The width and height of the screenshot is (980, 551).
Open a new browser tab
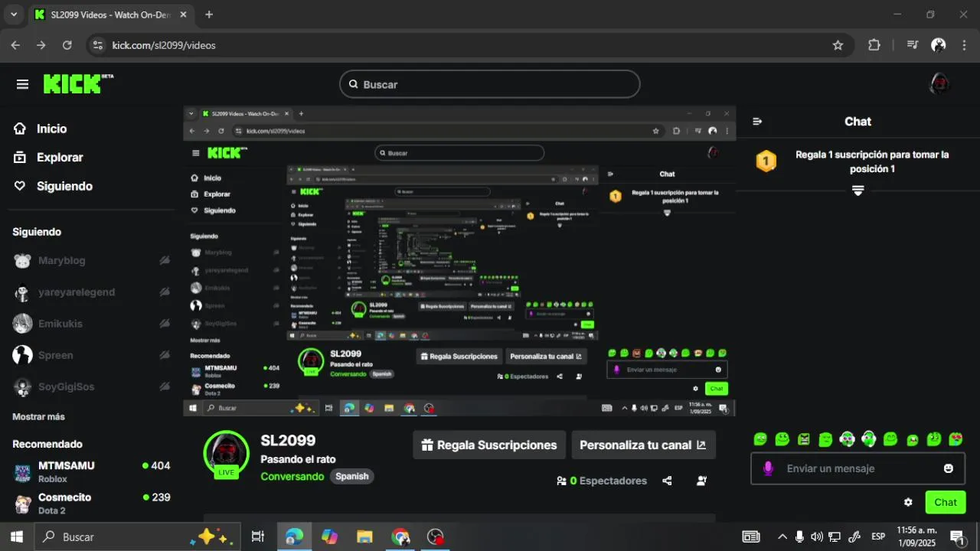[209, 15]
